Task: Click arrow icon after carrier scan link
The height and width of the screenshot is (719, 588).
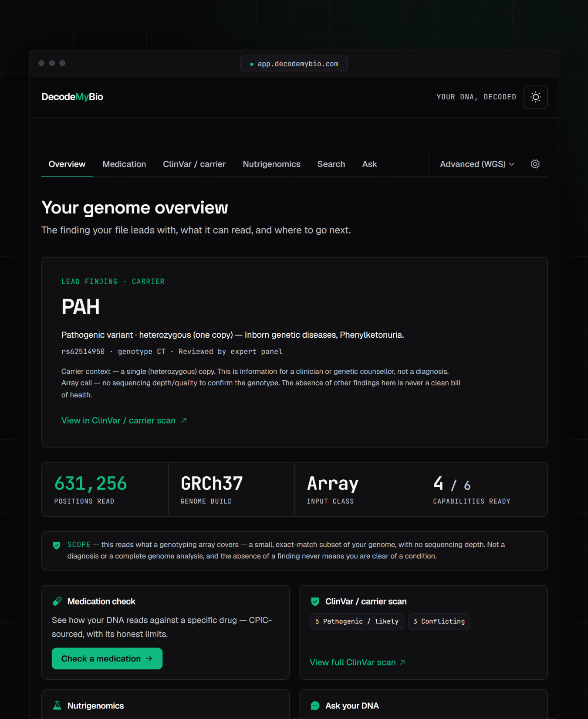Action: [x=184, y=420]
